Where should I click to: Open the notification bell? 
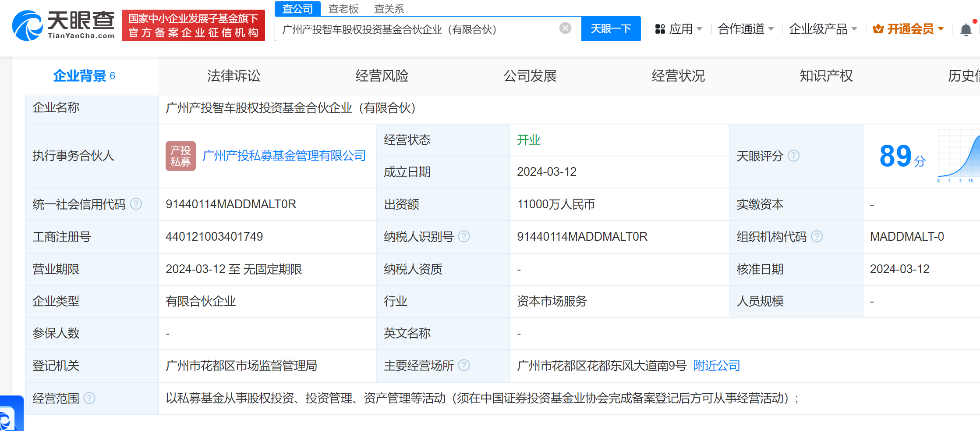pyautogui.click(x=966, y=29)
